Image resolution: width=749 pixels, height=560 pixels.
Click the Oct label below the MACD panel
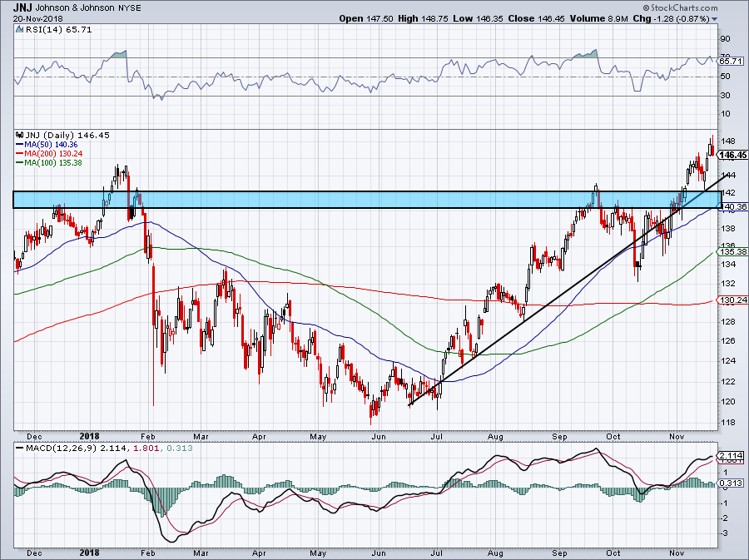613,553
